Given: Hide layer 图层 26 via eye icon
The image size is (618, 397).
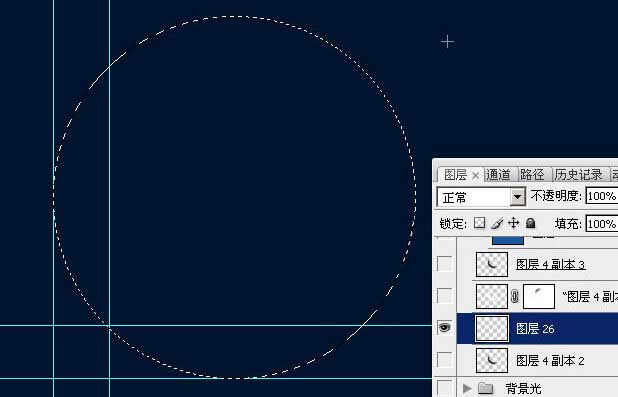Looking at the screenshot, I should tap(444, 328).
